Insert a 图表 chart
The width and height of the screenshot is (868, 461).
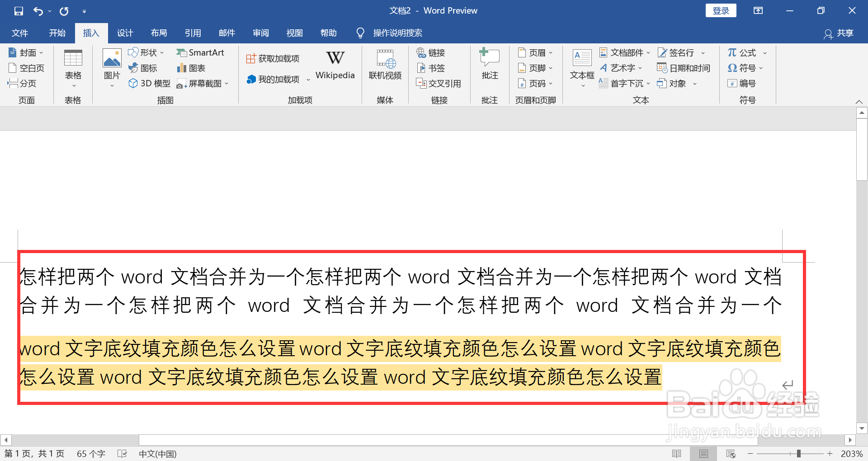point(191,68)
